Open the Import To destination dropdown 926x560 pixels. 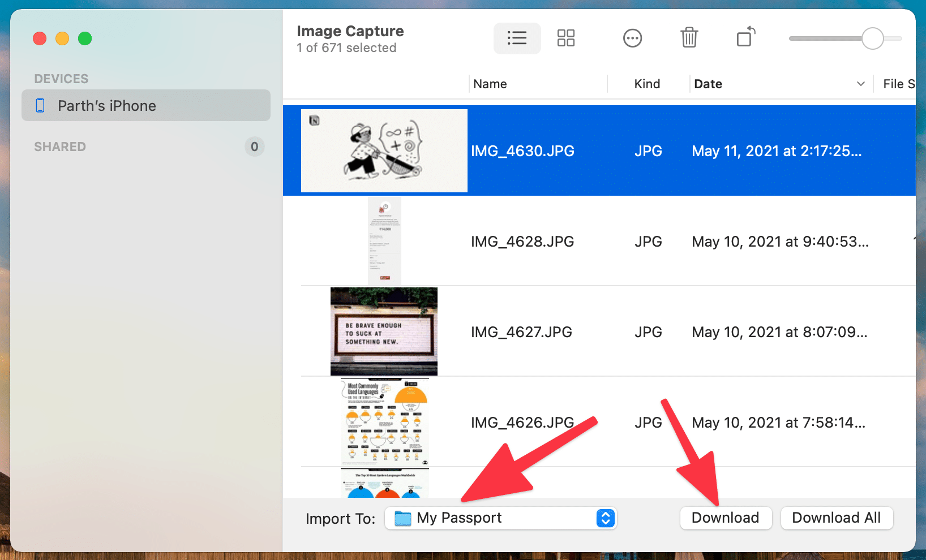(x=605, y=518)
